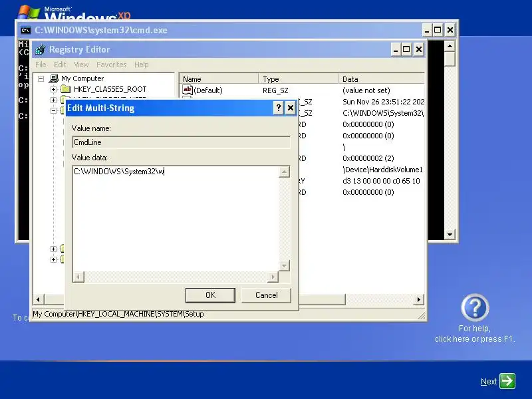Expand the last collapsed registry hive
The height and width of the screenshot is (399, 532).
[53, 260]
